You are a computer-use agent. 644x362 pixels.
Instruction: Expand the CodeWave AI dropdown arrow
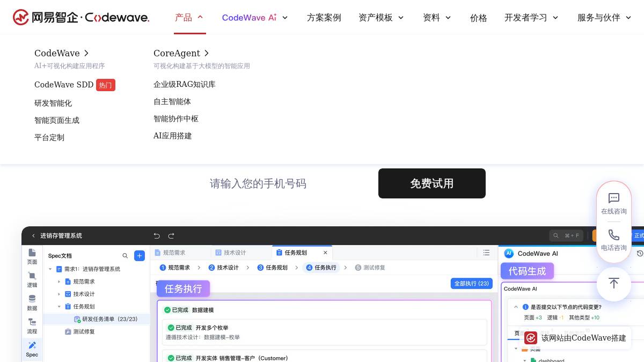click(x=285, y=18)
